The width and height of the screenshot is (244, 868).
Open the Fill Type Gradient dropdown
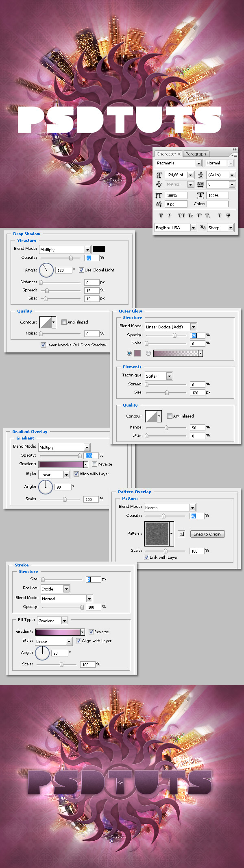click(x=64, y=621)
